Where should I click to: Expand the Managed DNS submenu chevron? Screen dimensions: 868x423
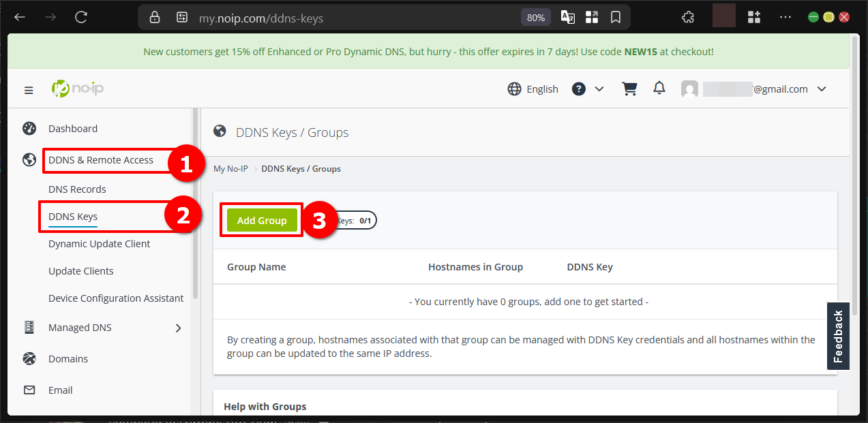pos(178,328)
